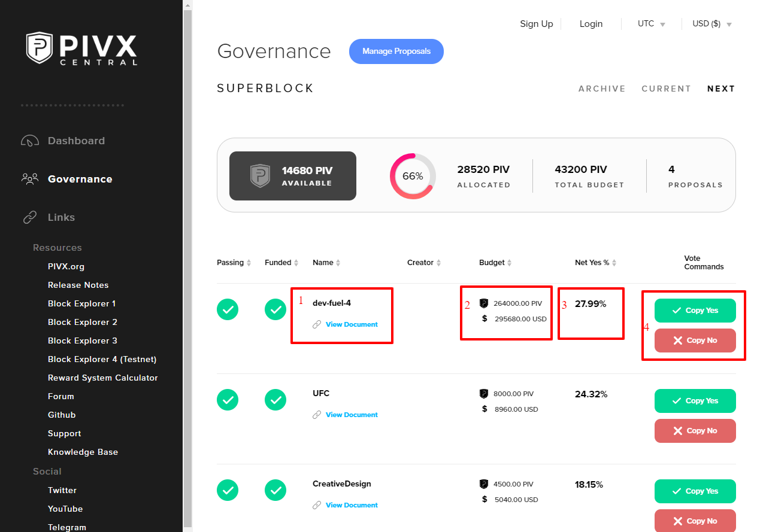760x532 pixels.
Task: Open the Github link in sidebar
Action: (x=62, y=415)
